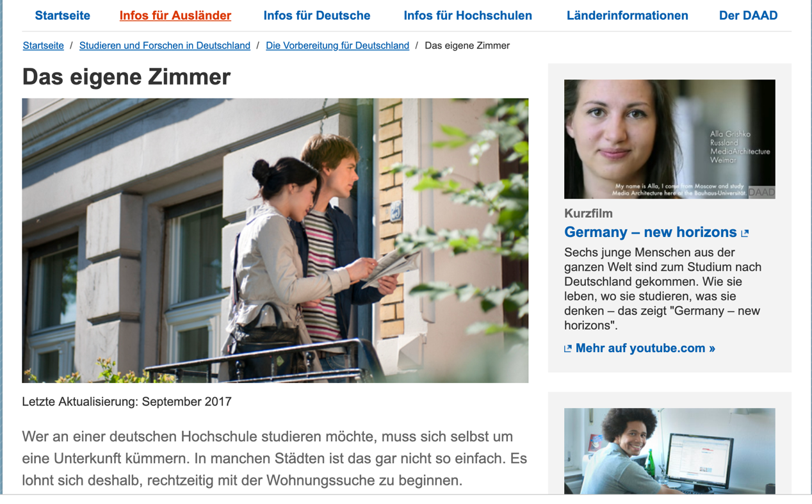The width and height of the screenshot is (812, 504).
Task: Go to Infos für Hochschulen
Action: coord(467,15)
